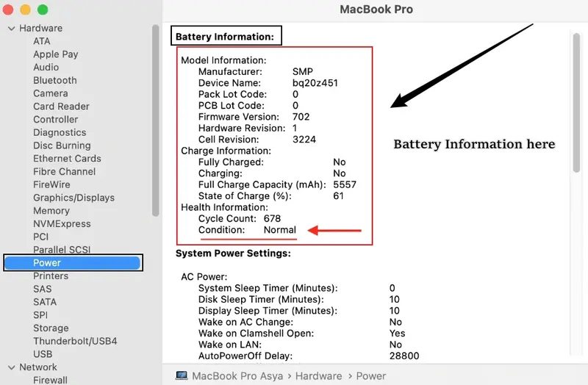588x385 pixels.
Task: Select Controller in the sidebar
Action: (56, 120)
